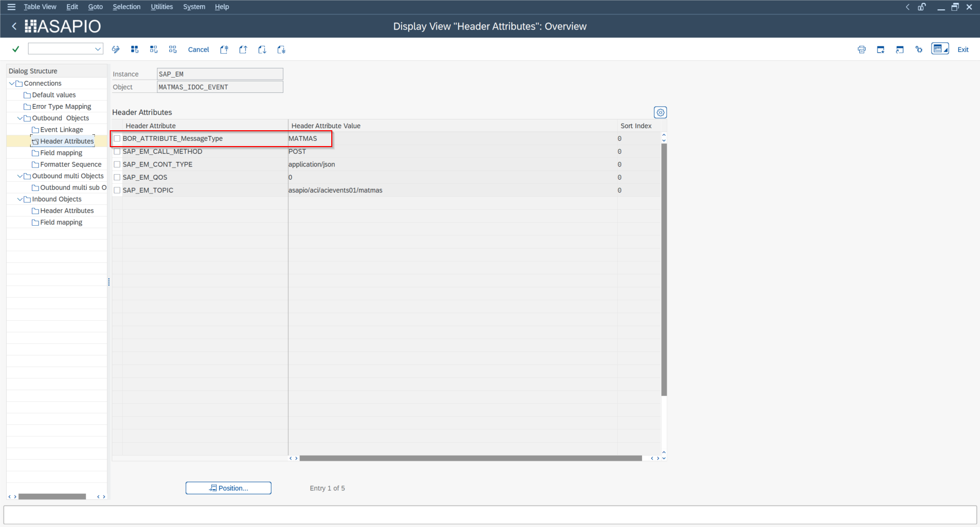The height and width of the screenshot is (527, 980).
Task: Open the settings gears icon in toolbar
Action: pos(919,50)
